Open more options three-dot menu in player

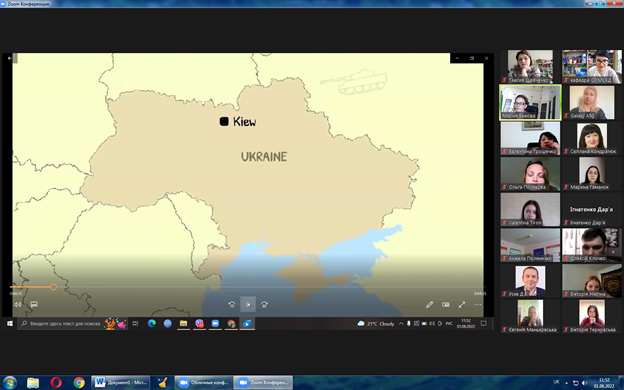(x=478, y=304)
